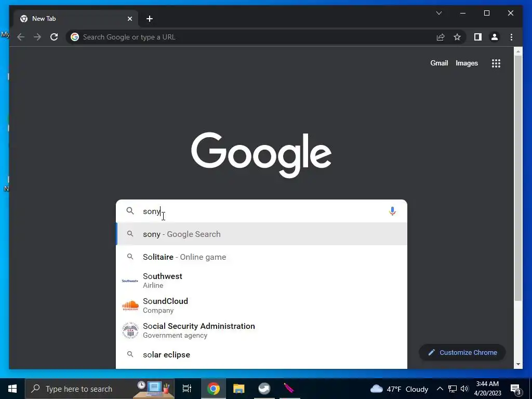Open the pink feather app in taskbar
Image resolution: width=532 pixels, height=399 pixels.
[289, 389]
